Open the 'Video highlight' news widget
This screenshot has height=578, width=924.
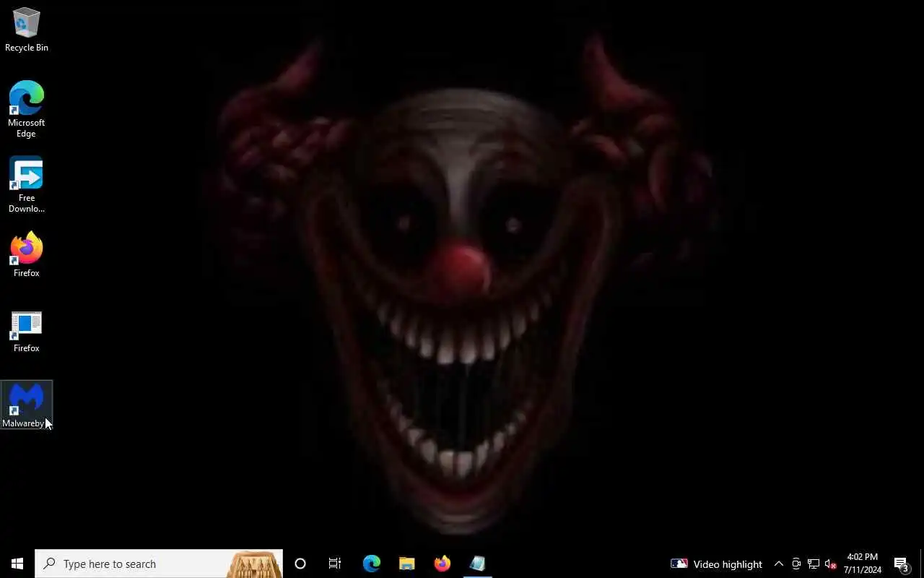pyautogui.click(x=716, y=564)
